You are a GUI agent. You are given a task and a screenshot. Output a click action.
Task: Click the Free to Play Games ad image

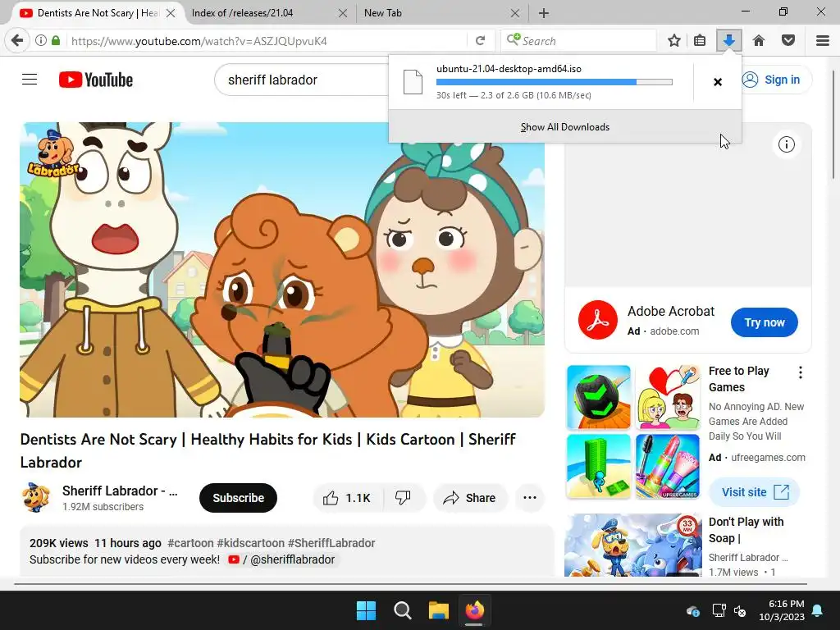click(x=633, y=431)
